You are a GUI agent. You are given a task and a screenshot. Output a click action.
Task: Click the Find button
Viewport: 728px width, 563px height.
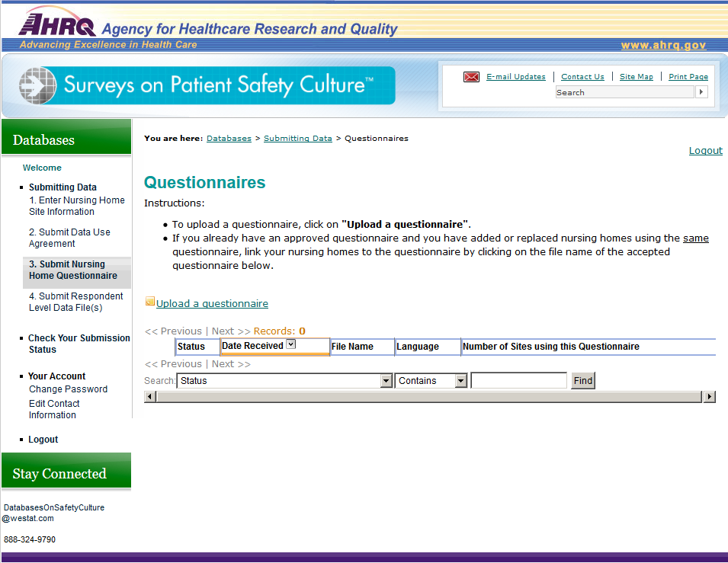[x=582, y=381]
